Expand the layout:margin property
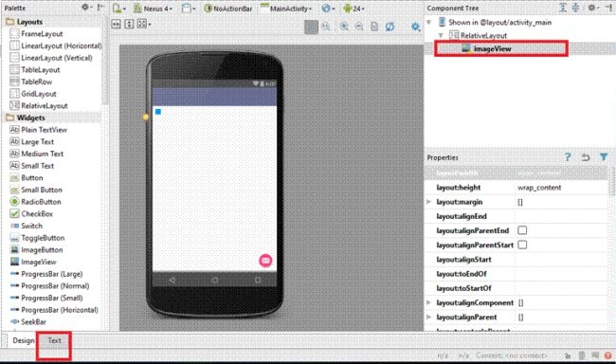This screenshot has width=616, height=364. 428,202
